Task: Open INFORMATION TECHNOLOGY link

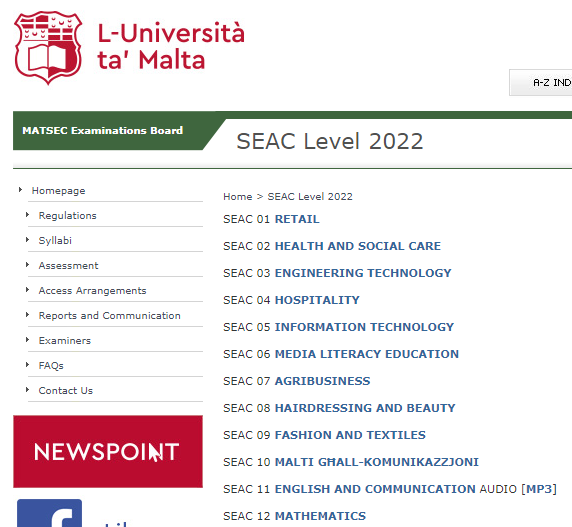Action: pos(364,327)
